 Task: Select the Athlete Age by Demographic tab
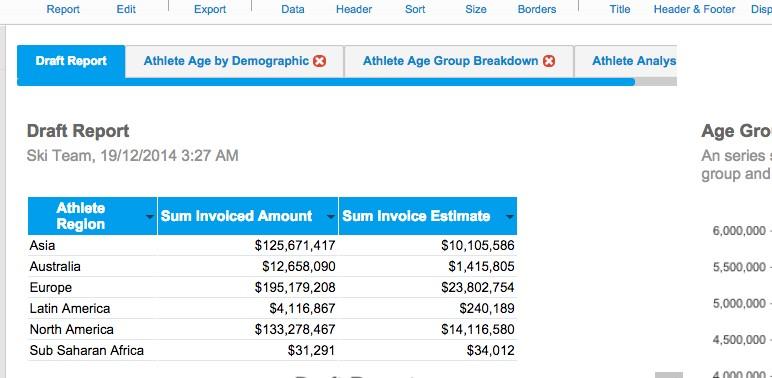pyautogui.click(x=226, y=61)
